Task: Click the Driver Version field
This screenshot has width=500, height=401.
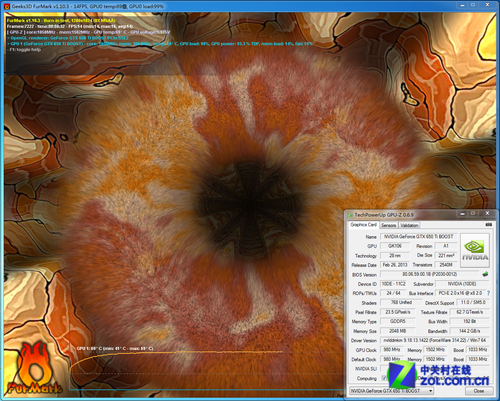Action: click(x=435, y=340)
